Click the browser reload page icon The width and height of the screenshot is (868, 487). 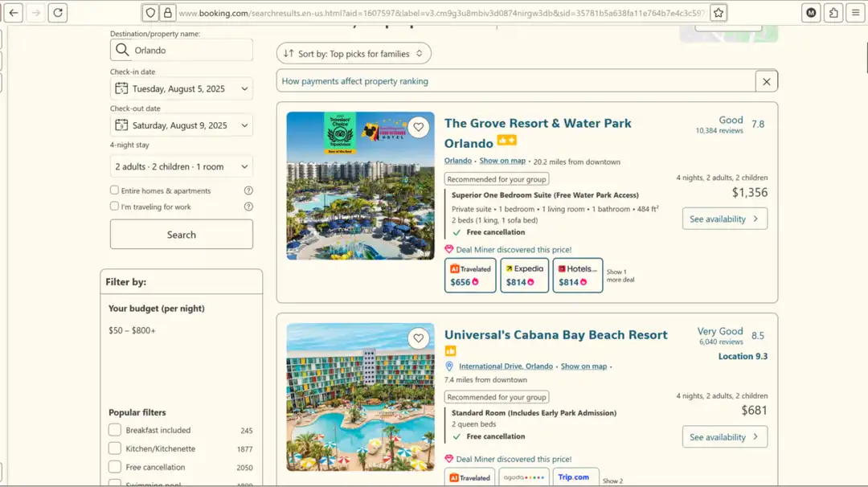tap(57, 13)
